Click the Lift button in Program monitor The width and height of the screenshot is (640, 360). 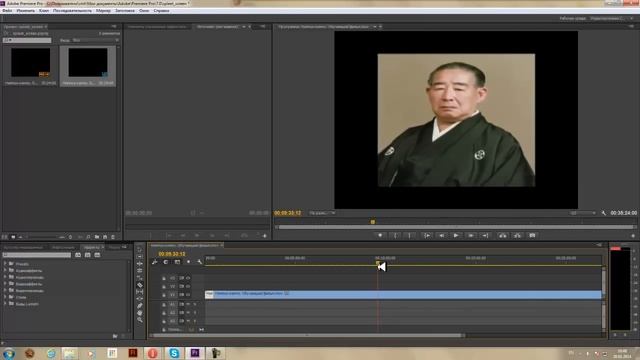[502, 236]
